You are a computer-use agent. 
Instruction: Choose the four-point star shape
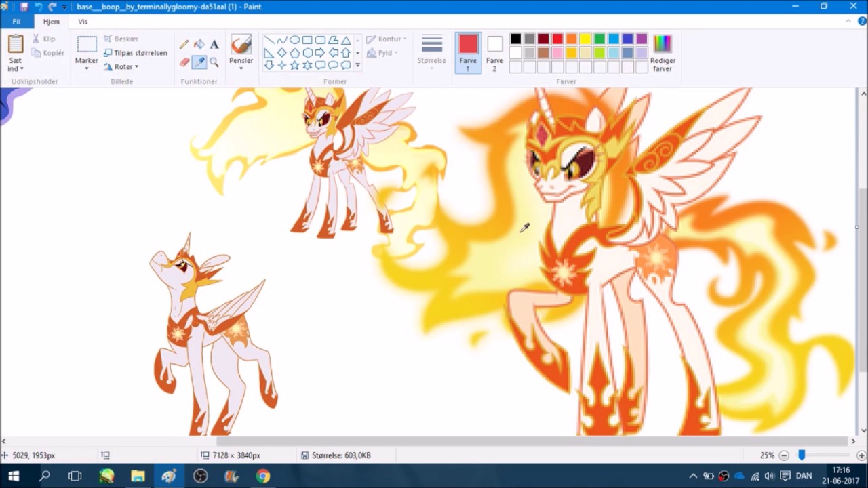coord(282,66)
